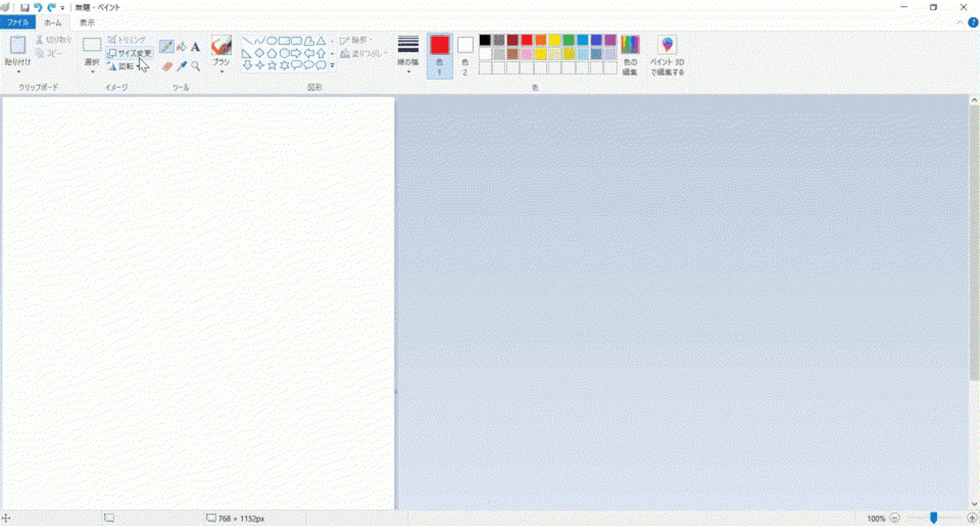Open the ファイル menu
Image resolution: width=980 pixels, height=526 pixels.
click(x=18, y=23)
